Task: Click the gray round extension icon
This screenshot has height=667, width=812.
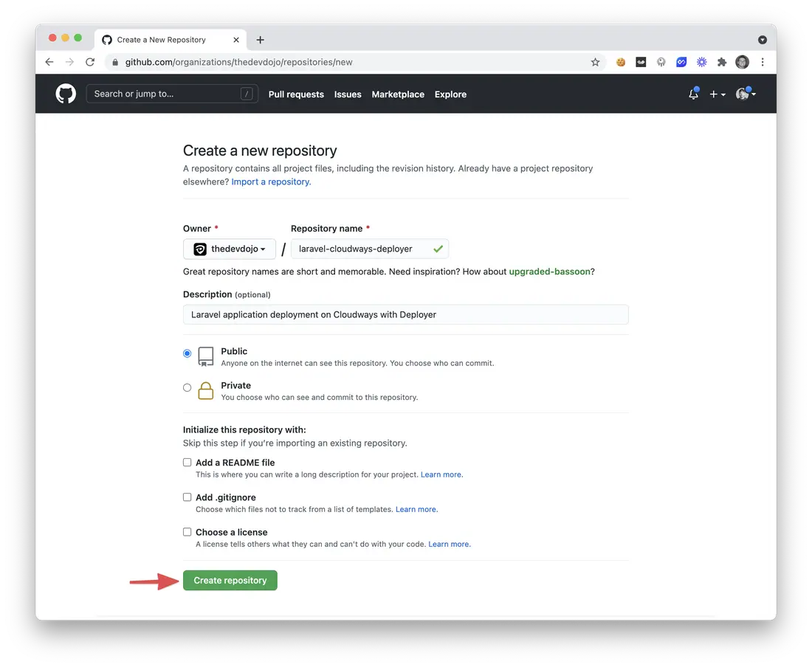Action: pos(661,62)
